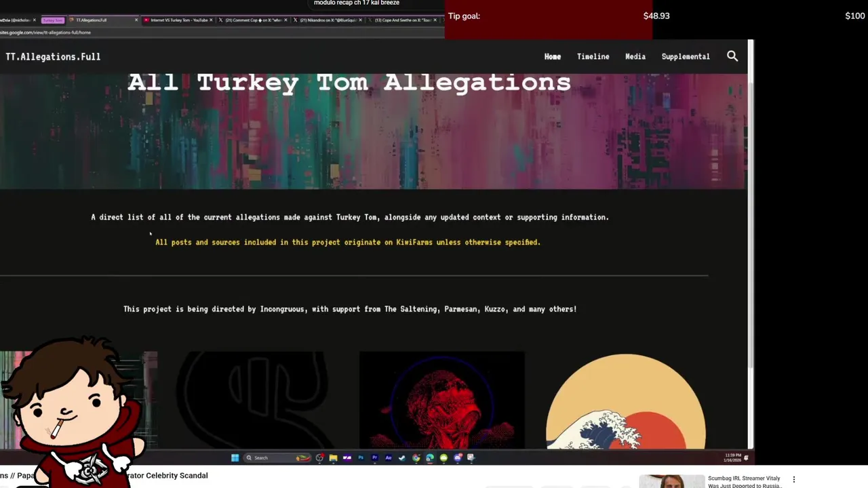Open Discord from the taskbar
This screenshot has width=868, height=488.
pos(458,458)
